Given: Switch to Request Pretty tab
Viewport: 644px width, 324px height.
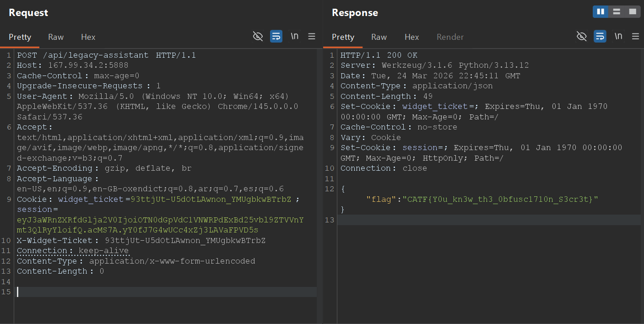Looking at the screenshot, I should [x=20, y=37].
